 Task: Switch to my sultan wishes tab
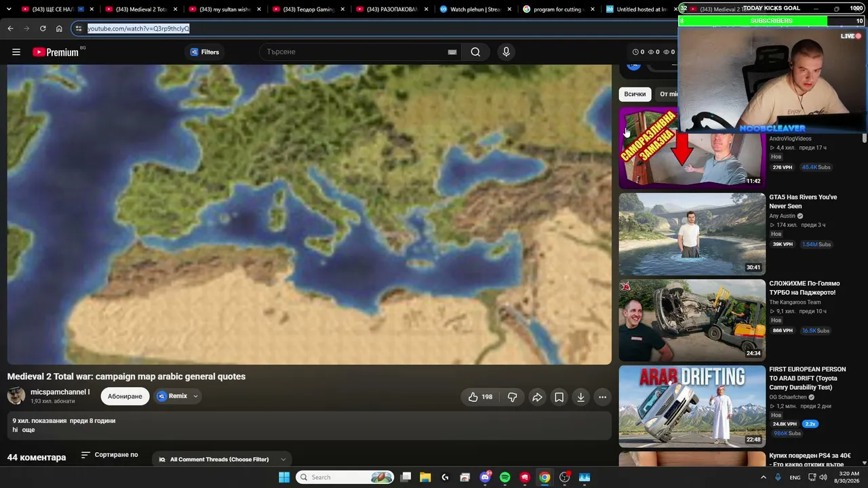224,9
